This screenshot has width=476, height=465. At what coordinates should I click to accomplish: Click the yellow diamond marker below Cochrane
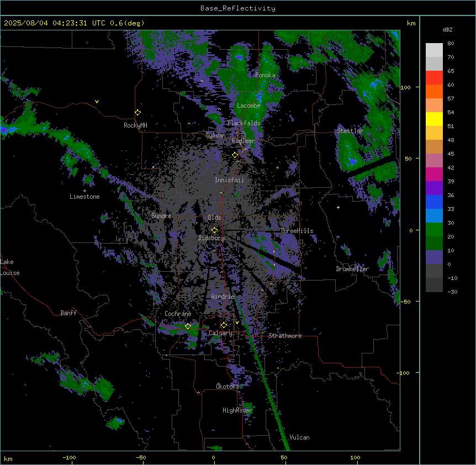188,326
